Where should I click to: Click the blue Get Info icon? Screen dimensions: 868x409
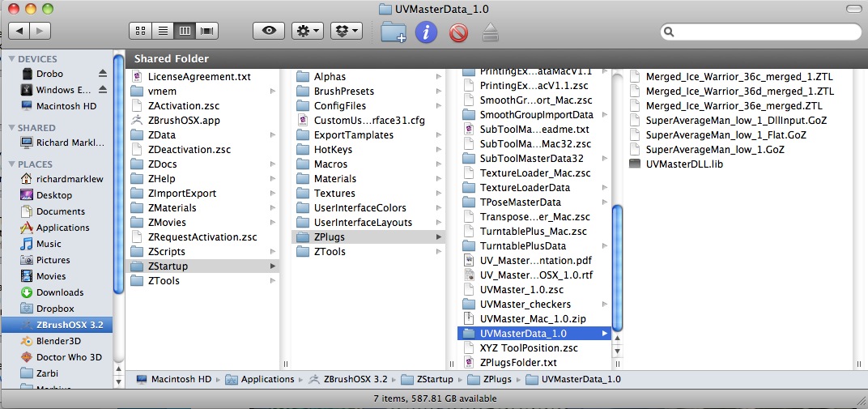tap(426, 32)
